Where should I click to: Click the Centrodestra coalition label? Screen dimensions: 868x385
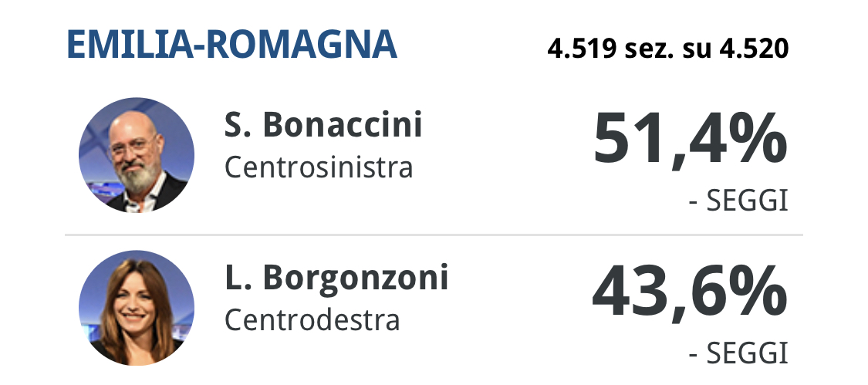click(x=312, y=319)
